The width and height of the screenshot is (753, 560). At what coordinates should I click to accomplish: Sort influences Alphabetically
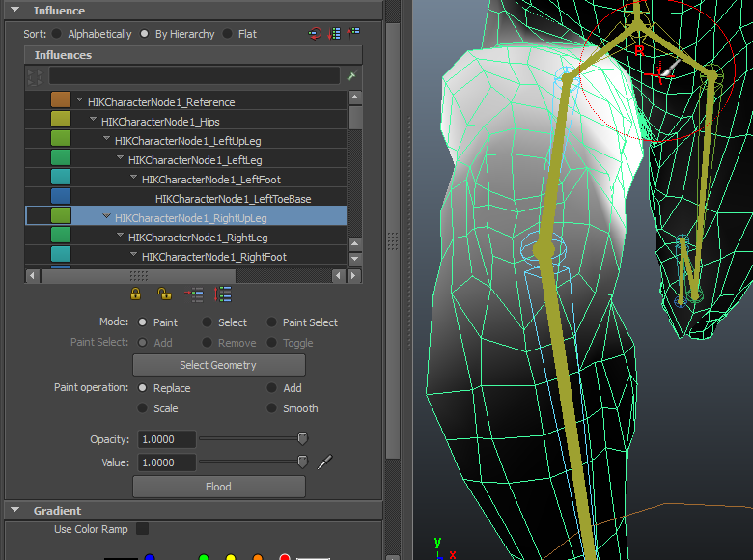click(57, 34)
